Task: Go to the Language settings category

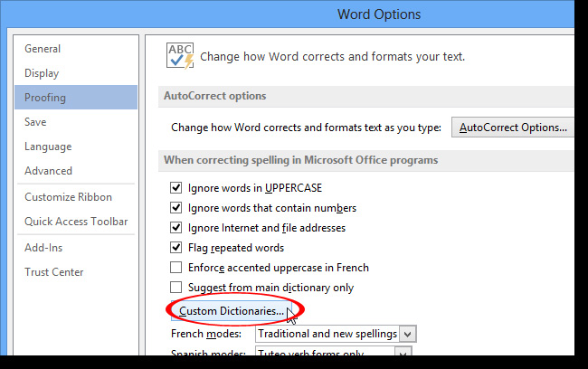Action: pyautogui.click(x=48, y=147)
